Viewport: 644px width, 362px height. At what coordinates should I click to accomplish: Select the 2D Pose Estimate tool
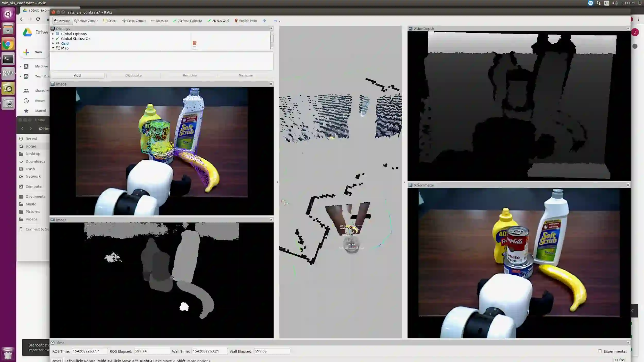click(x=187, y=21)
